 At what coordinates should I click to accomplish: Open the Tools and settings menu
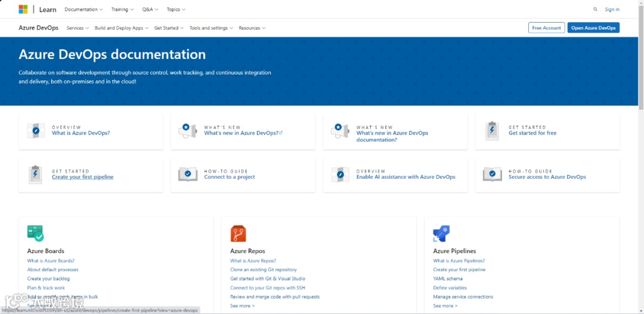click(211, 28)
